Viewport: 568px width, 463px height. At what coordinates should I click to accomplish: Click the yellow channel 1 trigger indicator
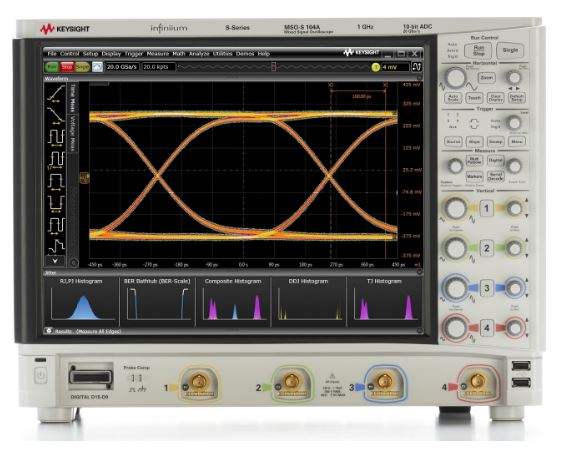(x=376, y=67)
